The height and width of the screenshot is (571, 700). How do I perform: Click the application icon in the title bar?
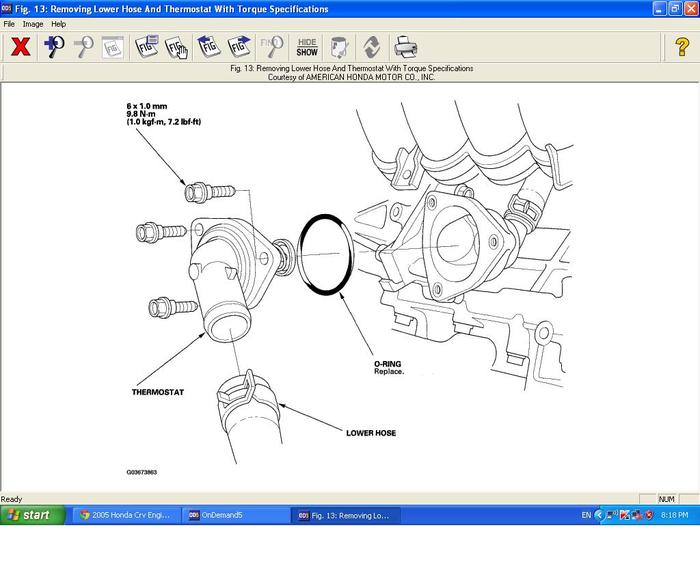[6, 8]
